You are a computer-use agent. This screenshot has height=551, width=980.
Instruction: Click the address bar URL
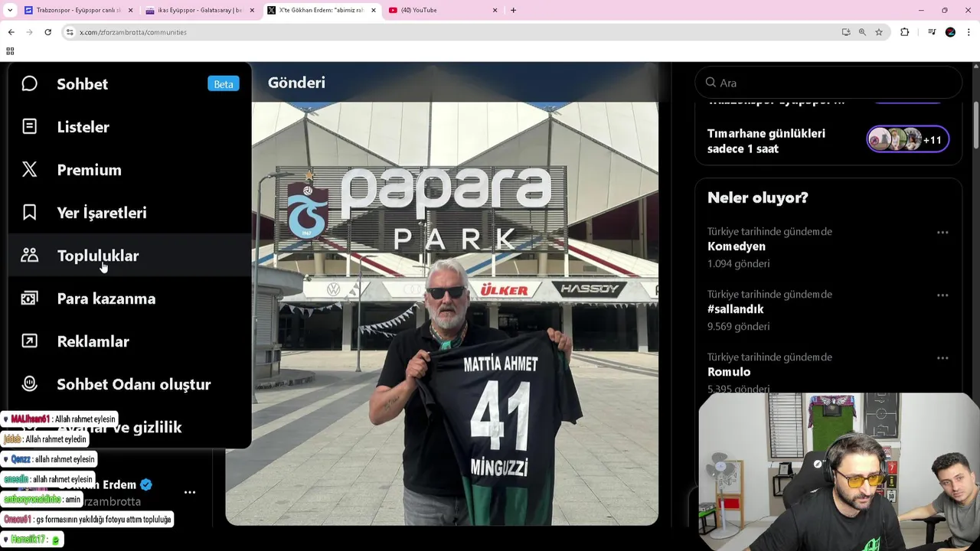click(x=133, y=32)
